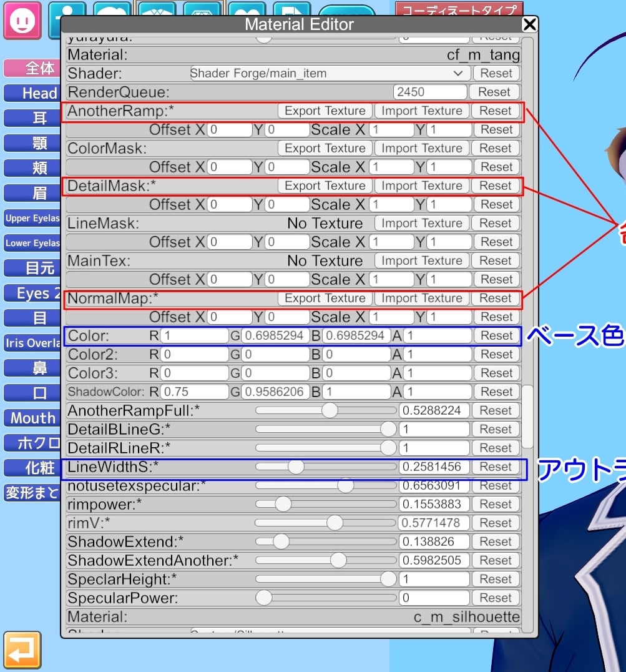Click the orange return arrow icon
This screenshot has width=626, height=672.
click(22, 650)
